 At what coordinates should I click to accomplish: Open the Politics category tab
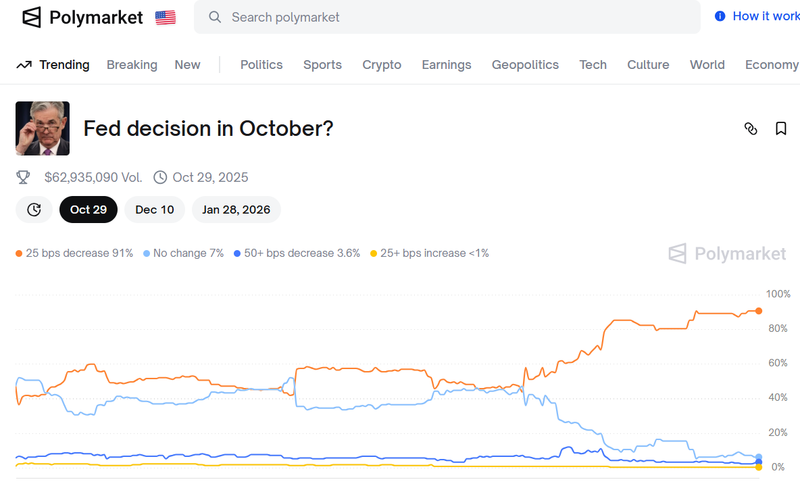coord(261,65)
